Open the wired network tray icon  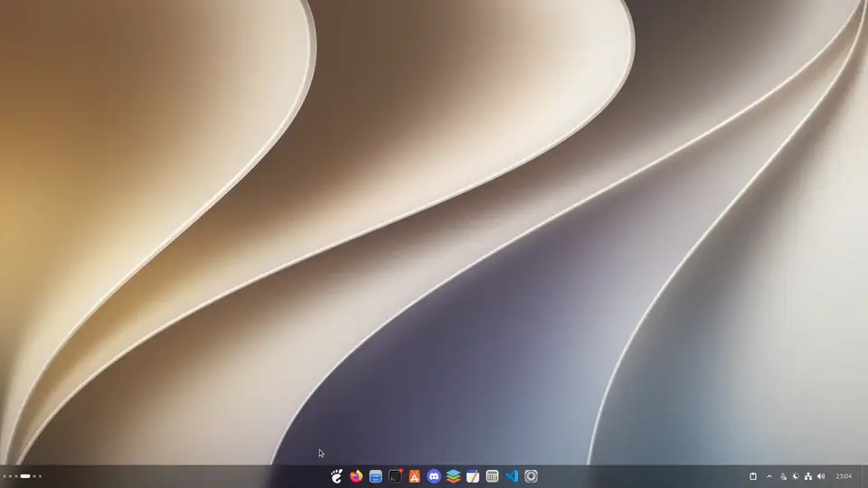[x=808, y=476]
